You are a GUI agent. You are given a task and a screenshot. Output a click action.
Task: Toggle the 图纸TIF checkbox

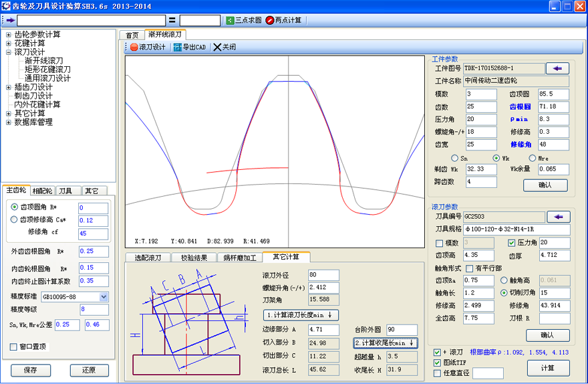pyautogui.click(x=437, y=363)
